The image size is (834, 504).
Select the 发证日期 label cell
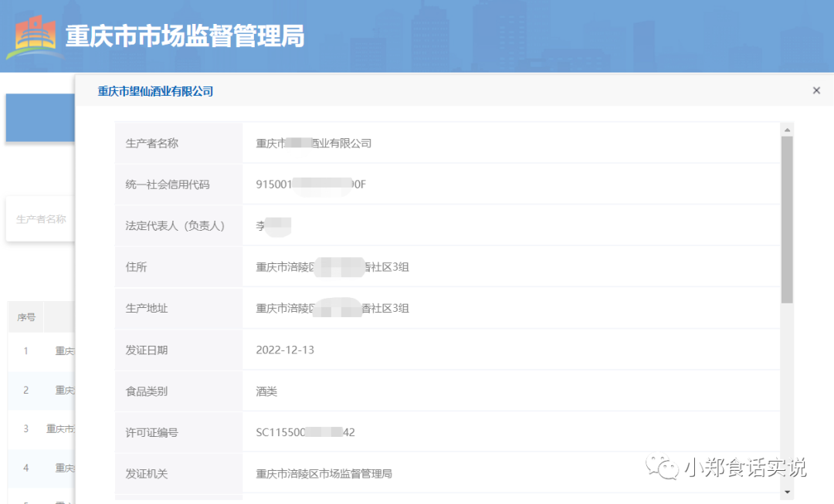[178, 350]
